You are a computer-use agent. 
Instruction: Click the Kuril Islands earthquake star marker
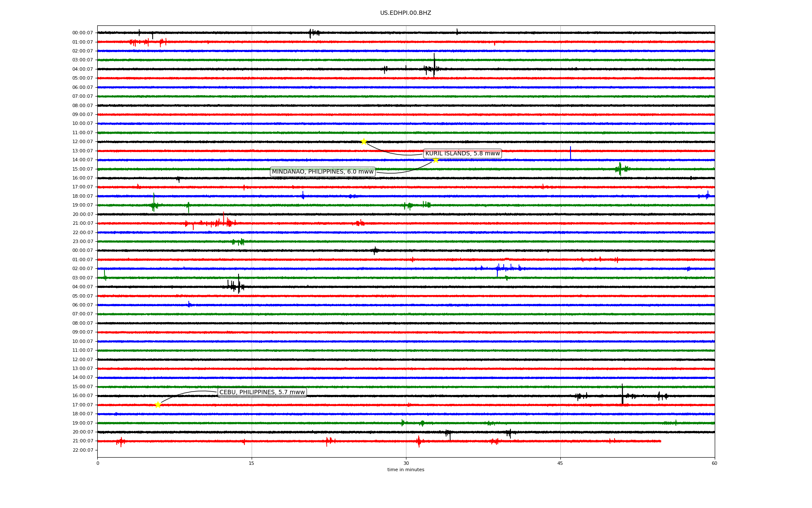click(x=364, y=141)
